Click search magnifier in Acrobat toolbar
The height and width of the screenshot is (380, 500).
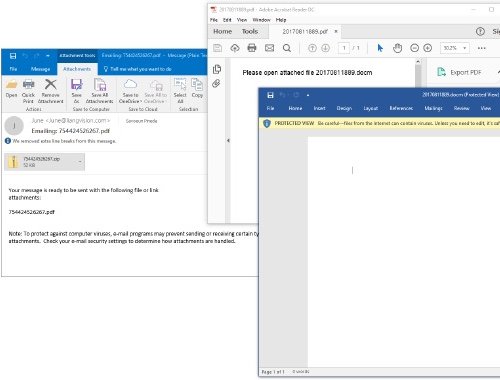287,48
